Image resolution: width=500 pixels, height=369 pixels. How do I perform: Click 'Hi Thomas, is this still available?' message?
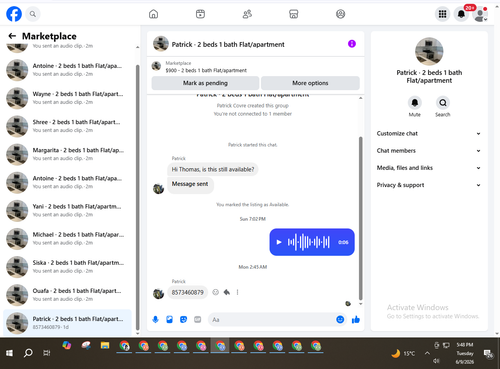[x=213, y=169]
